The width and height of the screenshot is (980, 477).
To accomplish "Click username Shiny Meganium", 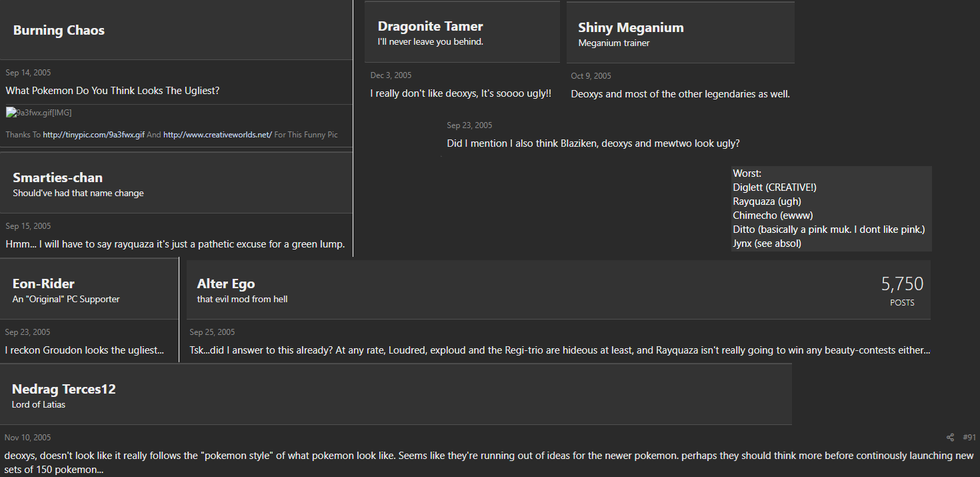I will (x=631, y=27).
